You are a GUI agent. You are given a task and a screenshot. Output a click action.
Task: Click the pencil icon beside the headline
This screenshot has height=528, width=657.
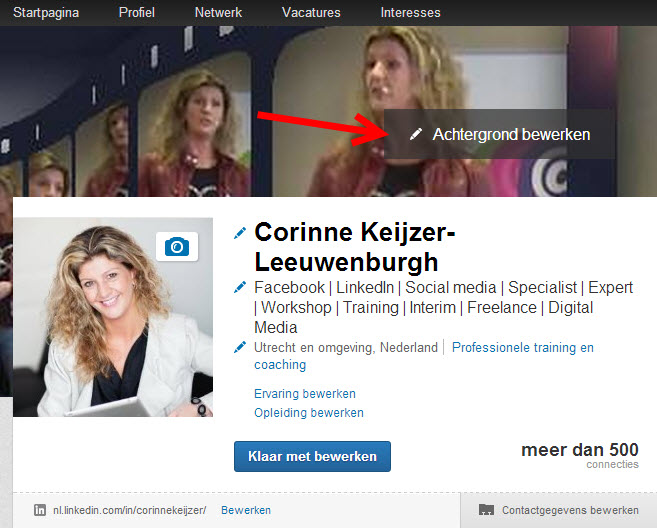click(239, 287)
